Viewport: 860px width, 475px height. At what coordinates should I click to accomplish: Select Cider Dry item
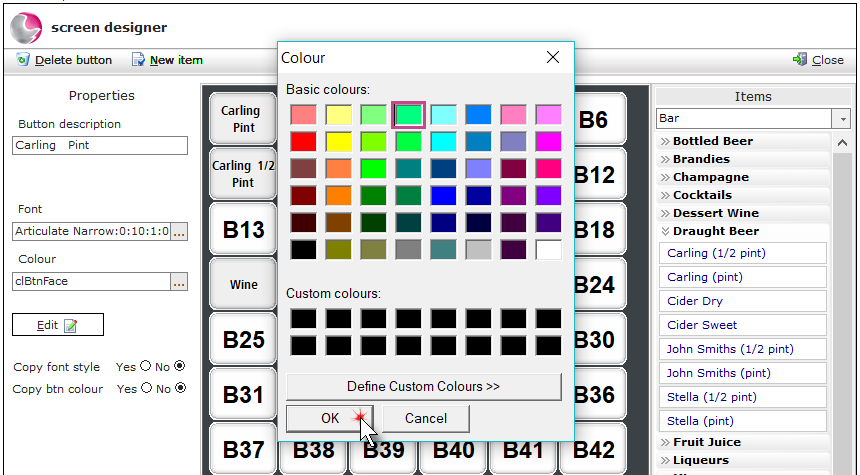point(743,301)
